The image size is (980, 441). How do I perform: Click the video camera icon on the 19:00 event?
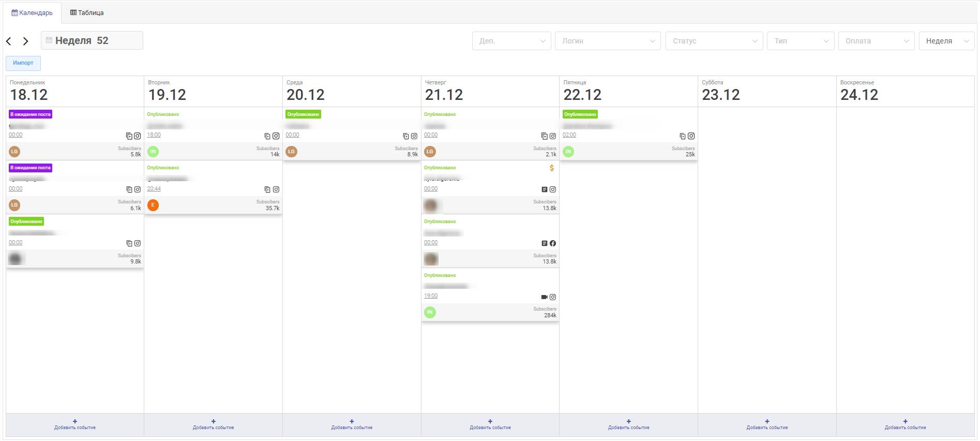click(544, 297)
